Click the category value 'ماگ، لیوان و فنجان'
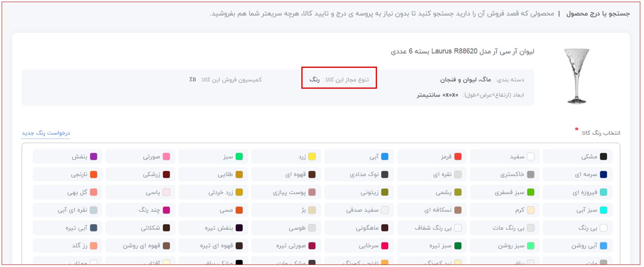644x267 pixels. coord(466,80)
